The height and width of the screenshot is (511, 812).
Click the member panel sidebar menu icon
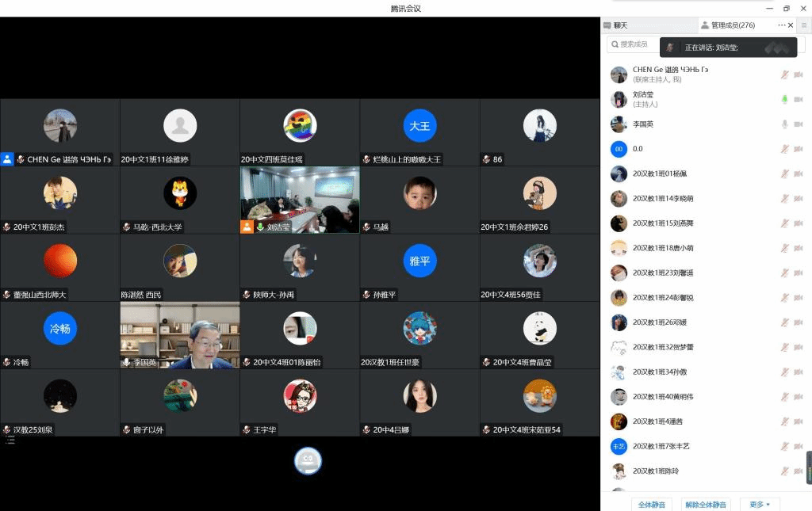click(803, 25)
